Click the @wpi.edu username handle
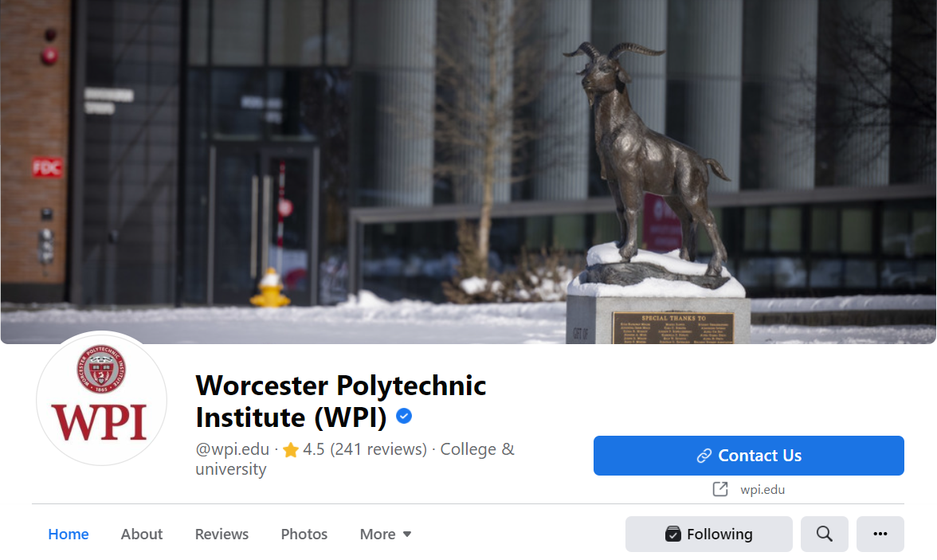Image resolution: width=937 pixels, height=560 pixels. click(233, 449)
